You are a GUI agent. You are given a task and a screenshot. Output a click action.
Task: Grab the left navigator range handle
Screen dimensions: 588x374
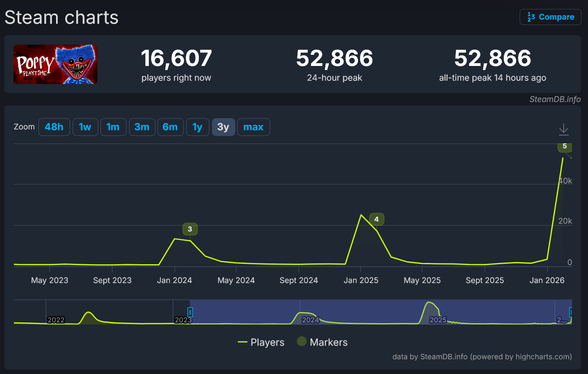(x=190, y=313)
